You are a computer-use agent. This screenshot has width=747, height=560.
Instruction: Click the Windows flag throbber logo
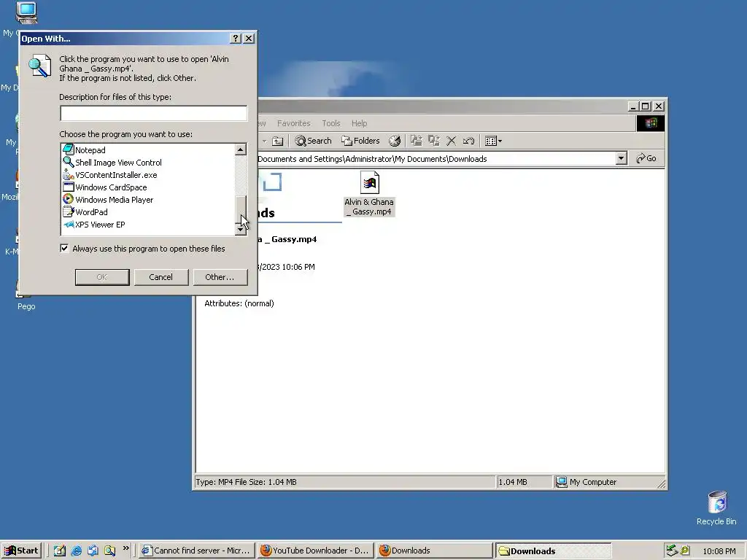tap(651, 123)
